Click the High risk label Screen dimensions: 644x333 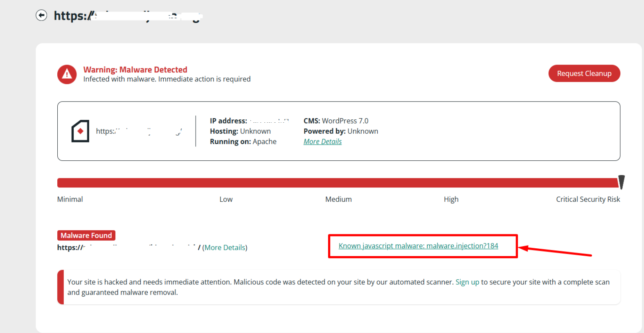pyautogui.click(x=451, y=199)
